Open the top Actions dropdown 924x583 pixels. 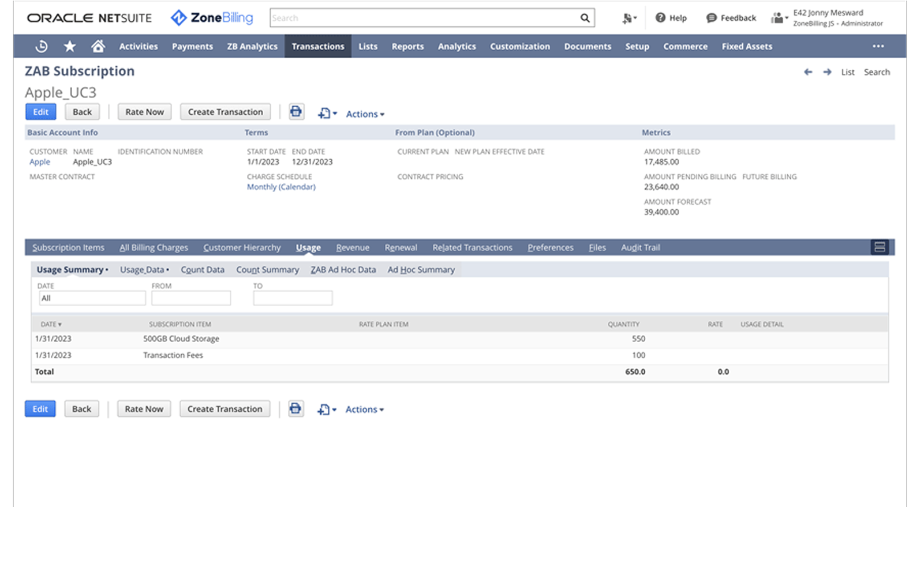point(365,114)
